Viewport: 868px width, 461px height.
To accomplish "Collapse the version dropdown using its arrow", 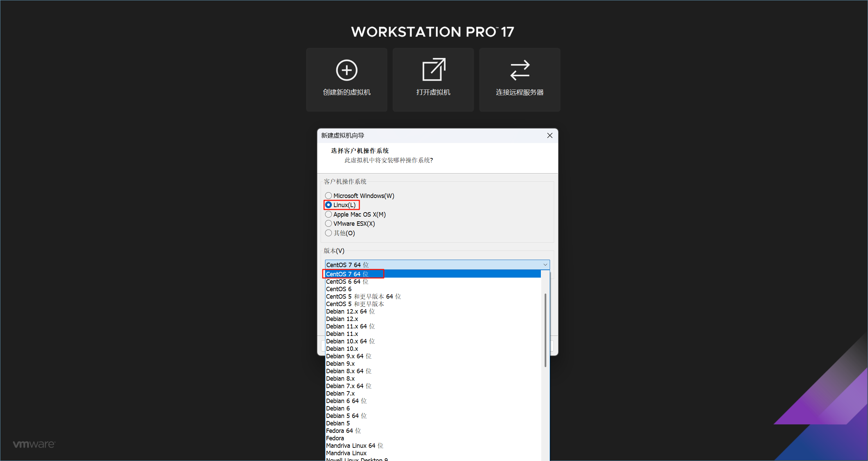I will click(545, 265).
